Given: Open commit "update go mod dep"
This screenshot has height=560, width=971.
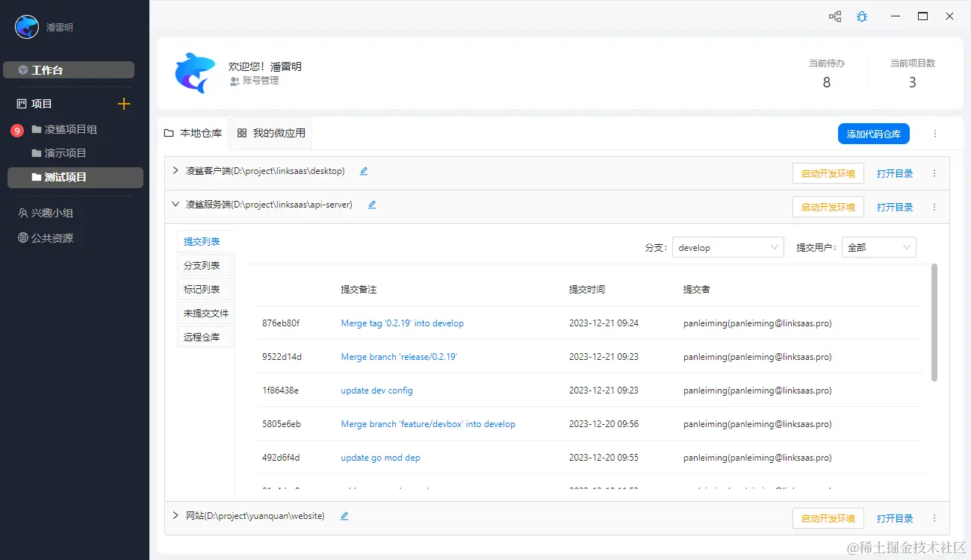Looking at the screenshot, I should (381, 458).
